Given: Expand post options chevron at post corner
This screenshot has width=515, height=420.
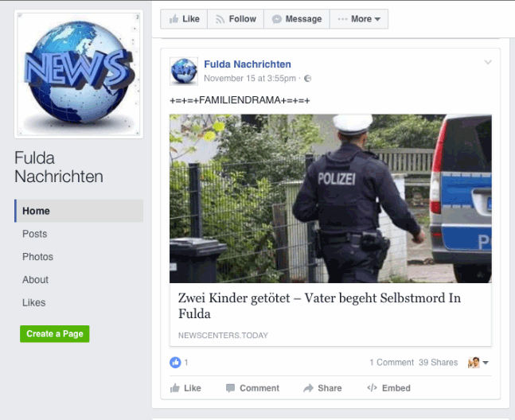Looking at the screenshot, I should pos(488,62).
